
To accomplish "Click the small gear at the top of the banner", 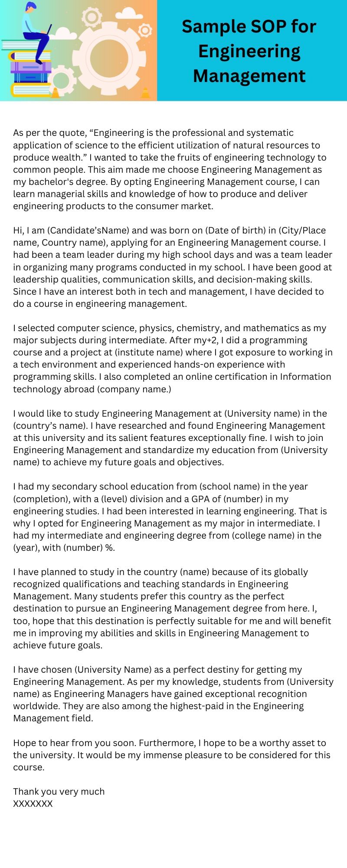I will click(x=92, y=17).
